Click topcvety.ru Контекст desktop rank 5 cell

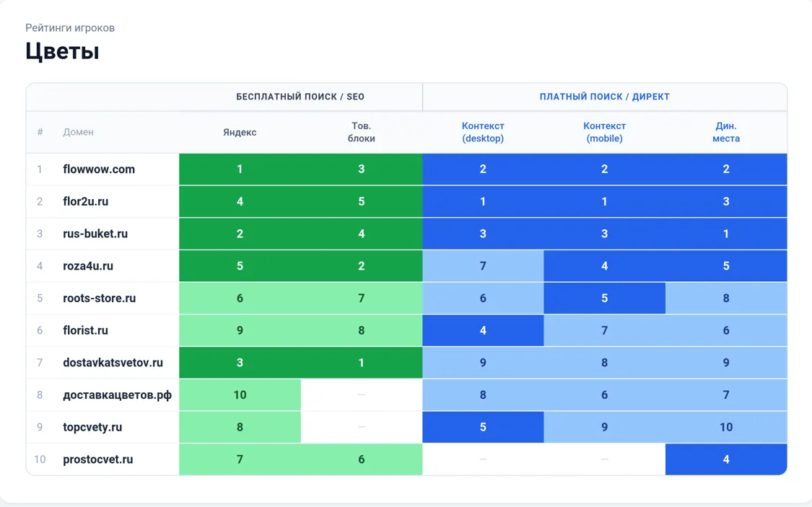483,428
